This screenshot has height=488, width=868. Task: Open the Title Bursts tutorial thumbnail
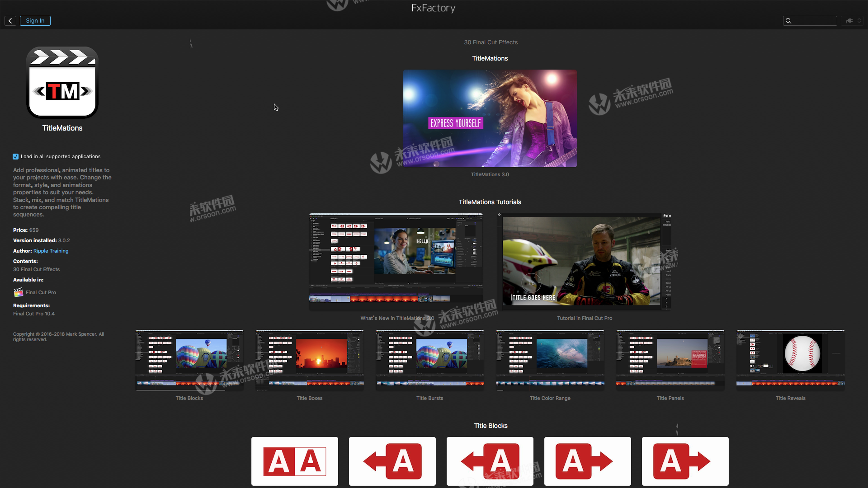click(429, 360)
